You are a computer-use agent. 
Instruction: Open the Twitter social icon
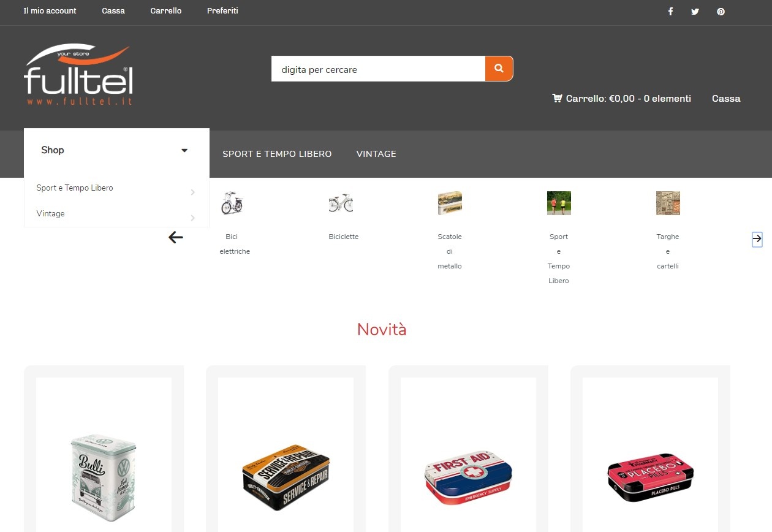695,12
